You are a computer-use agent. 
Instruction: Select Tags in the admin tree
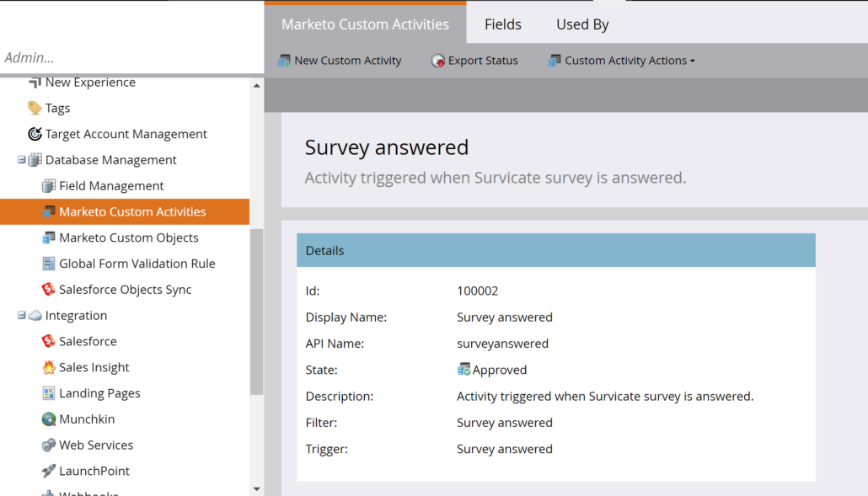click(57, 108)
